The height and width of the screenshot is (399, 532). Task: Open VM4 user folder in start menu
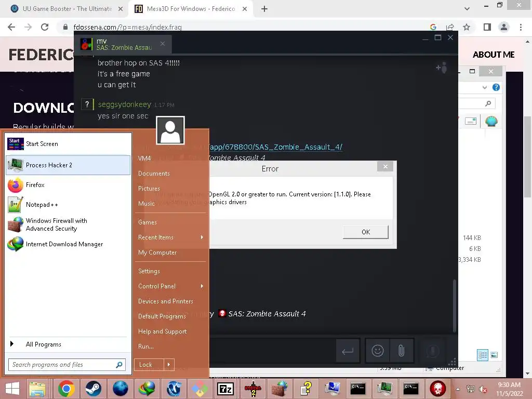click(144, 158)
